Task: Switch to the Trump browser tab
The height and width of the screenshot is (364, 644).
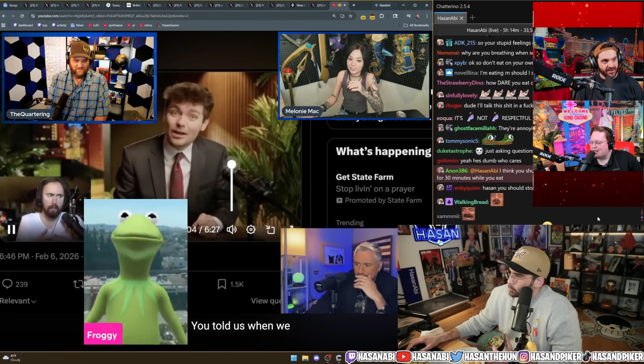Action: [113, 5]
